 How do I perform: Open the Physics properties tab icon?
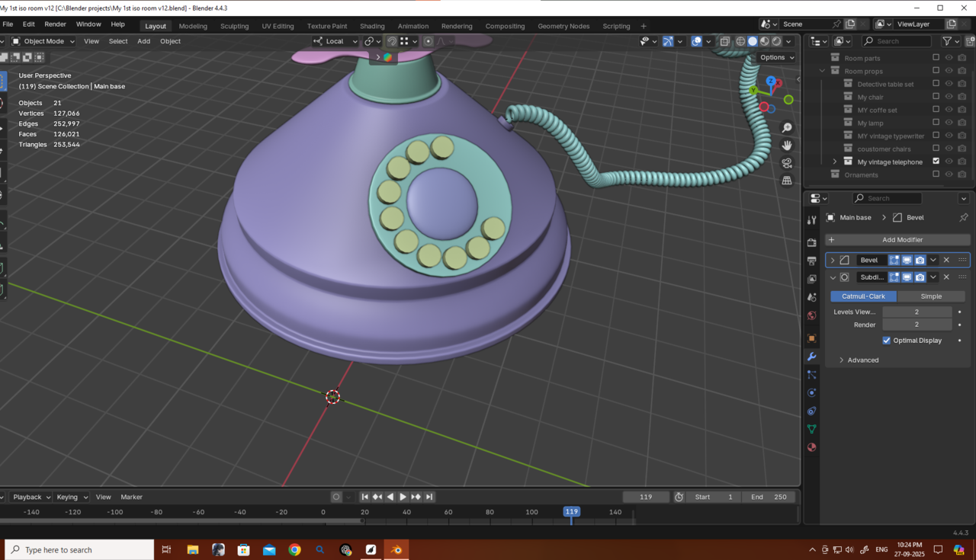click(x=811, y=392)
